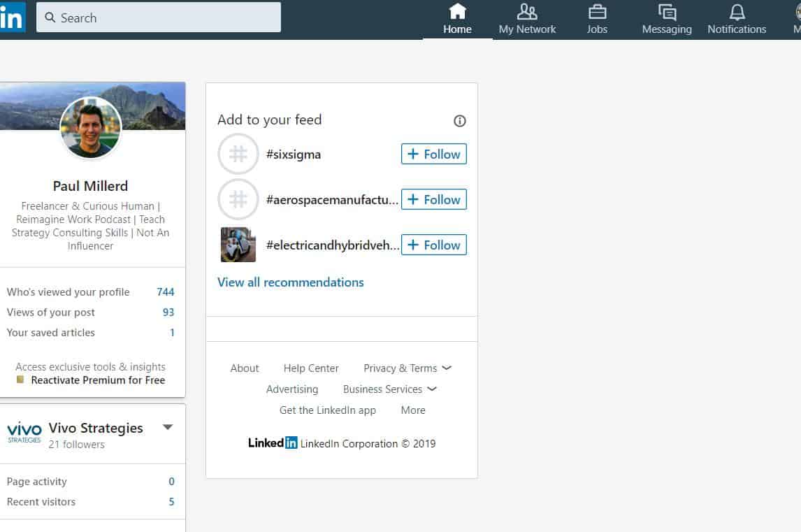Click the Vivo Strategies logo
This screenshot has width=801, height=532.
[24, 432]
